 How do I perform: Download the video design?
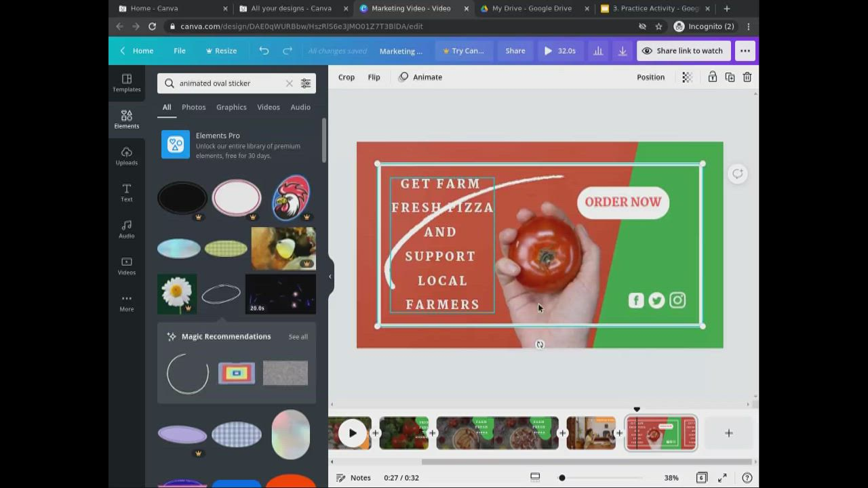tap(622, 50)
